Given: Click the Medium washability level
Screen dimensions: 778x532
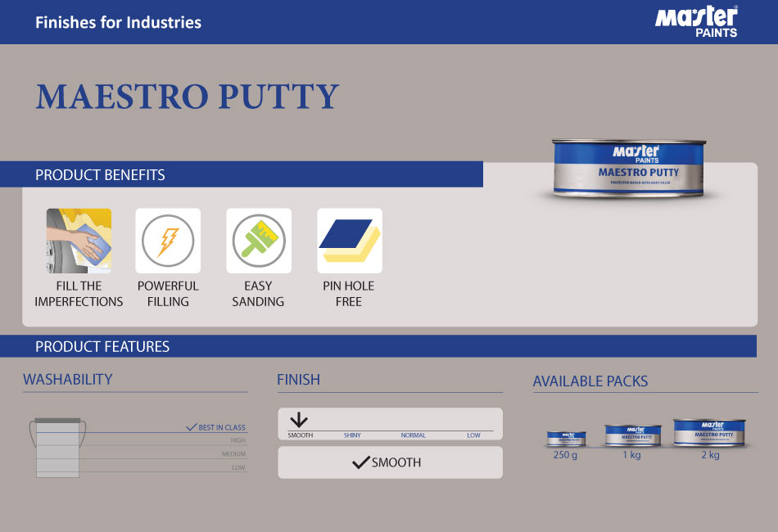Looking at the screenshot, I should (233, 454).
